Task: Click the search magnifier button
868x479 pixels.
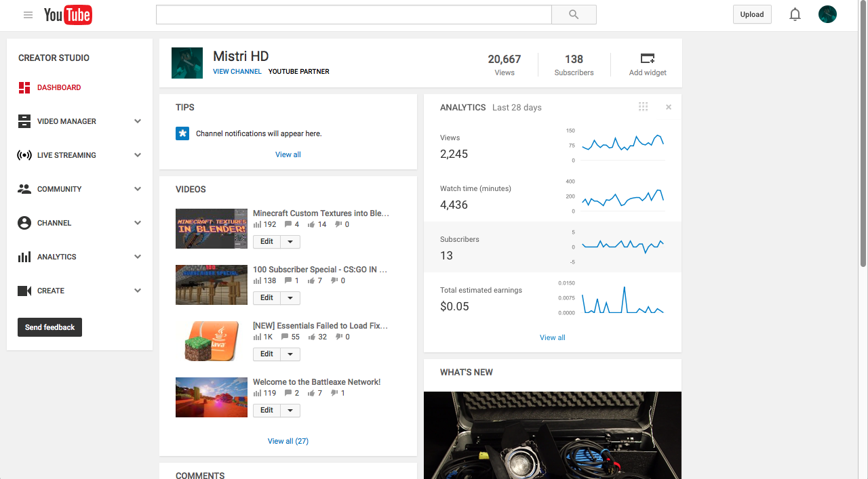Action: click(574, 15)
